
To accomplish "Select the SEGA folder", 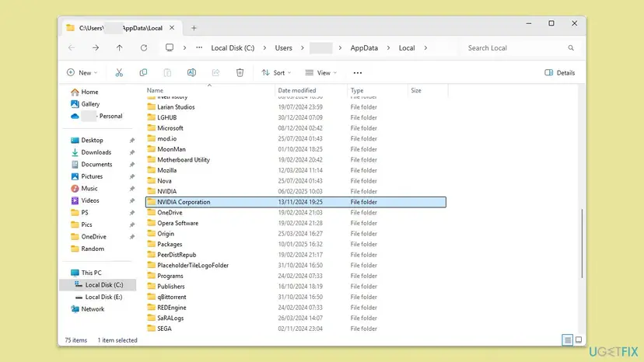I will click(x=296, y=329).
